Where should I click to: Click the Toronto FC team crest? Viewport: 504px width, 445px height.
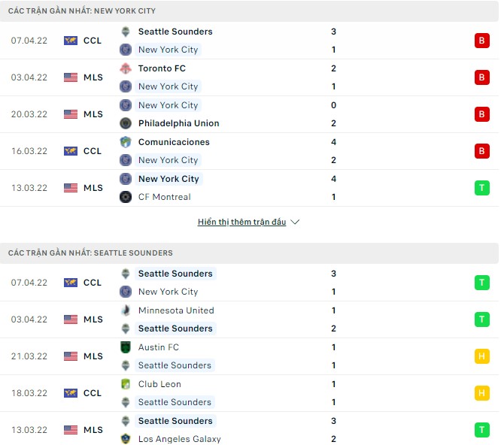click(x=126, y=68)
